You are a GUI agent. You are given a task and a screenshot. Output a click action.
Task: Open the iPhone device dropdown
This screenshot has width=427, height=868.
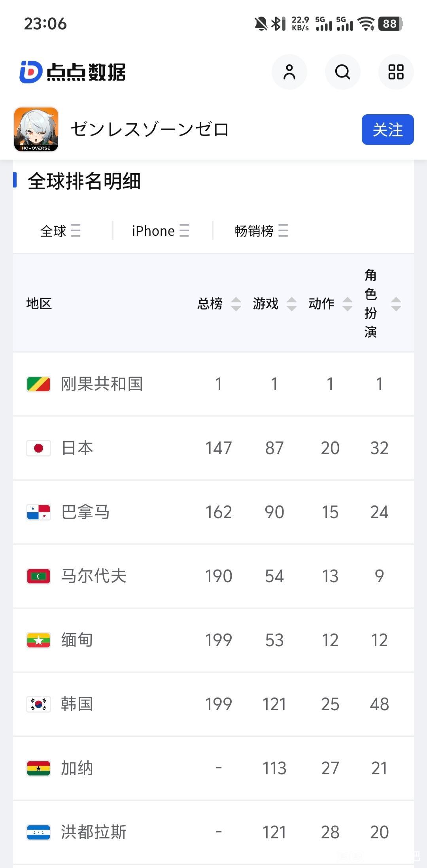click(x=161, y=230)
